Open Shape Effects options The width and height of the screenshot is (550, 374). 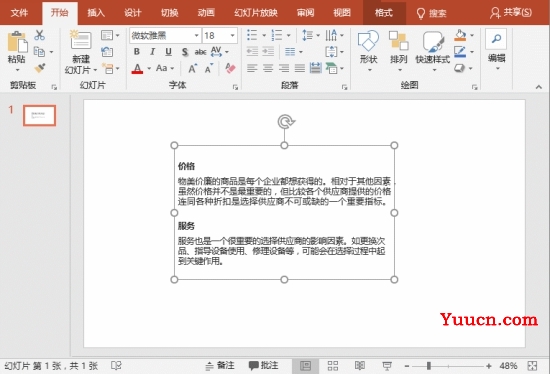pyautogui.click(x=463, y=68)
